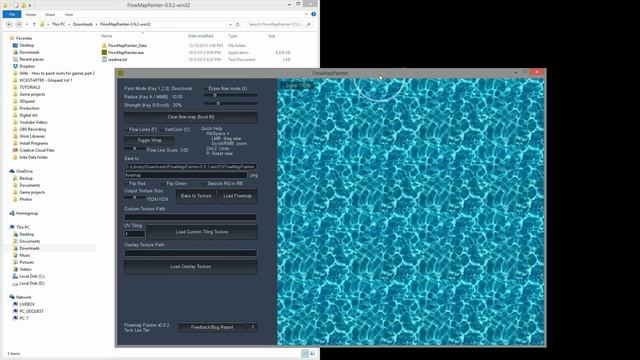Open Explorer View ribbon tab
Viewport: 640px width, 360px height.
(x=69, y=14)
